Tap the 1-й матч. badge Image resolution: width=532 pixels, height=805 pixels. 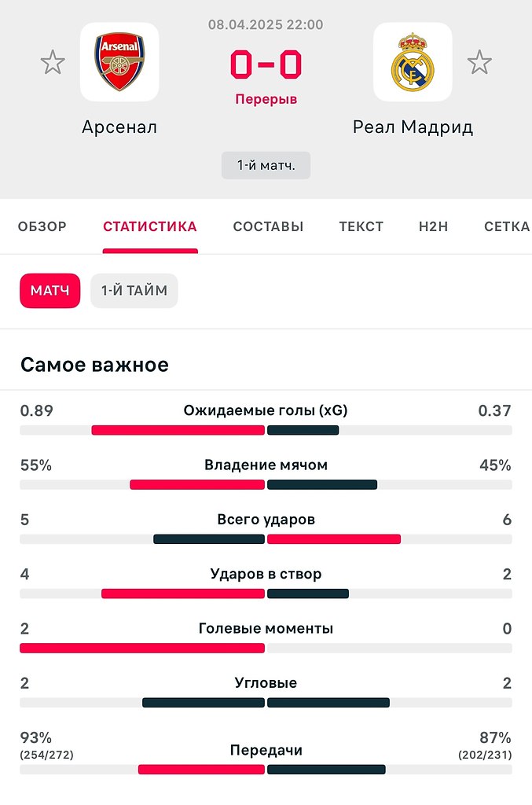tap(266, 166)
